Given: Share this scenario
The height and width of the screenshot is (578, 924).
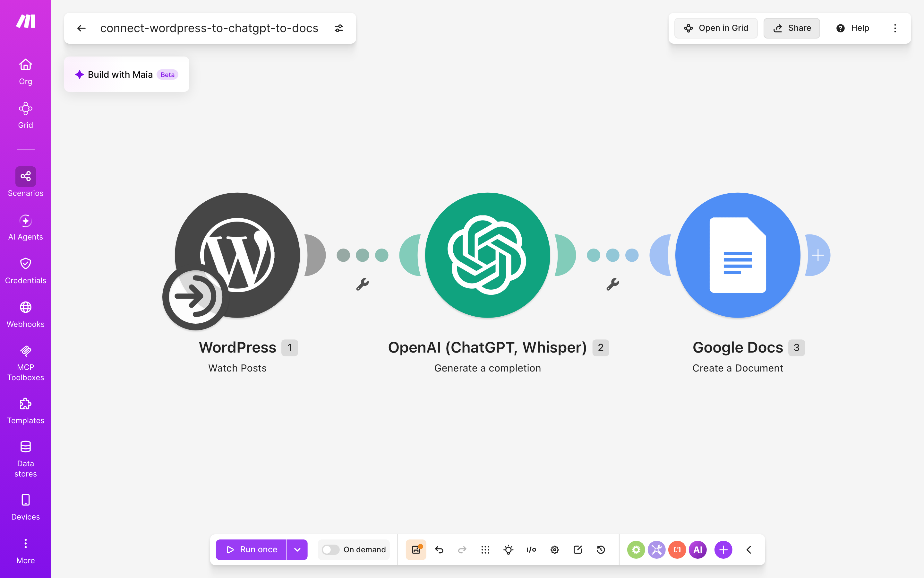Looking at the screenshot, I should (x=791, y=28).
